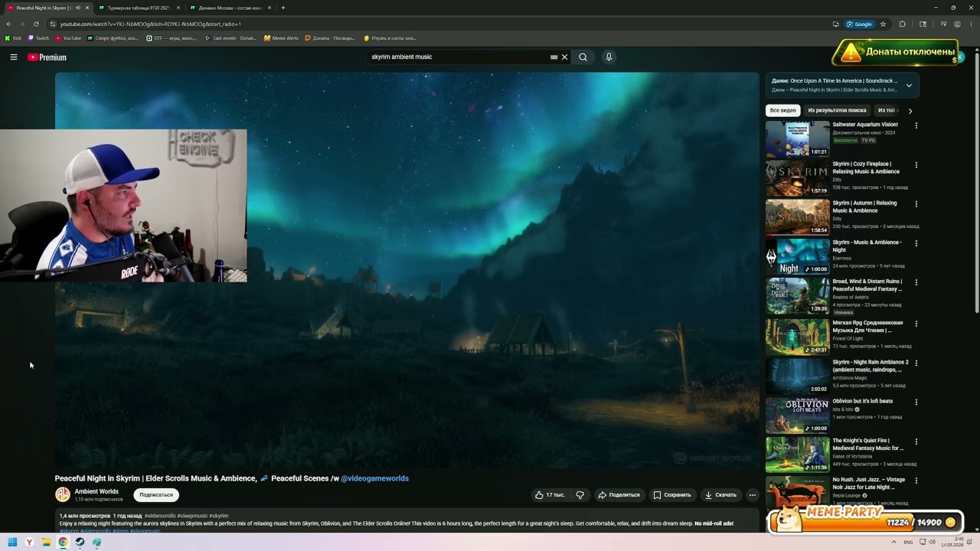Open Skyrim - Night Rain Ambiance 2 title

pyautogui.click(x=871, y=366)
